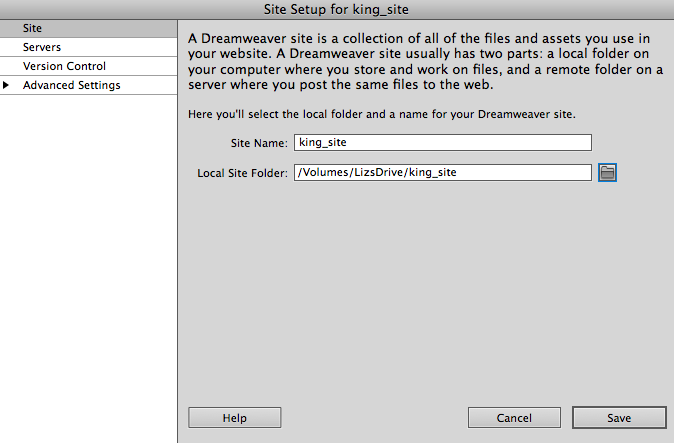Cancel the site setup dialog
674x443 pixels.
pyautogui.click(x=513, y=417)
